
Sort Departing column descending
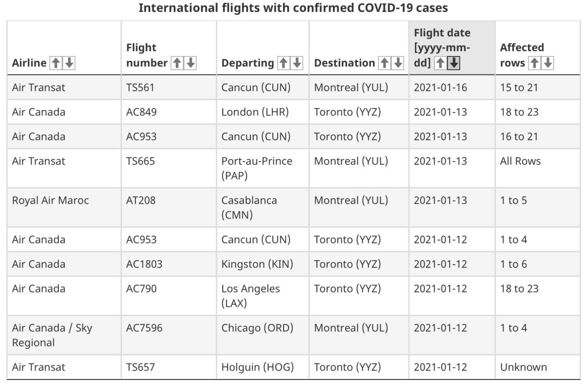(x=297, y=63)
